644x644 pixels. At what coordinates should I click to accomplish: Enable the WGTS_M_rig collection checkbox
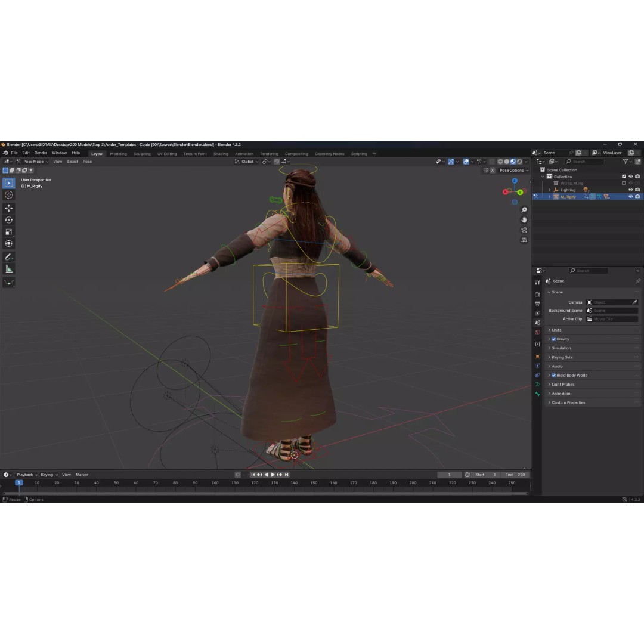click(x=624, y=183)
